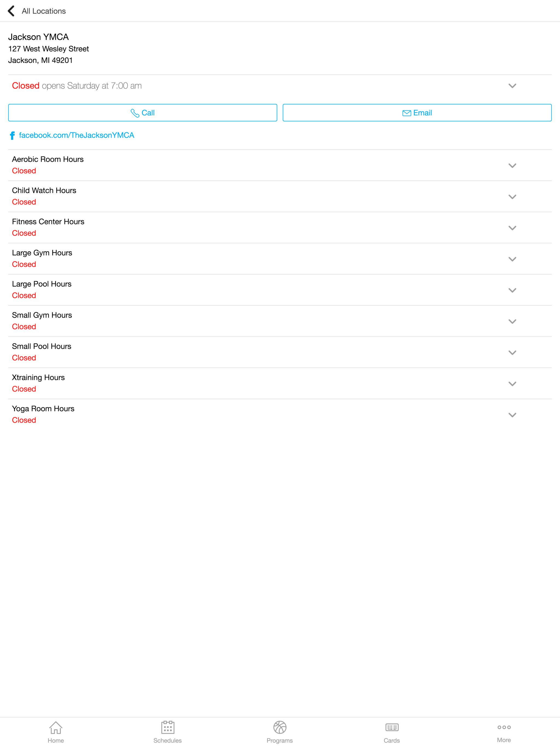Select the Fitness Center Hours title
560x747 pixels.
click(48, 221)
